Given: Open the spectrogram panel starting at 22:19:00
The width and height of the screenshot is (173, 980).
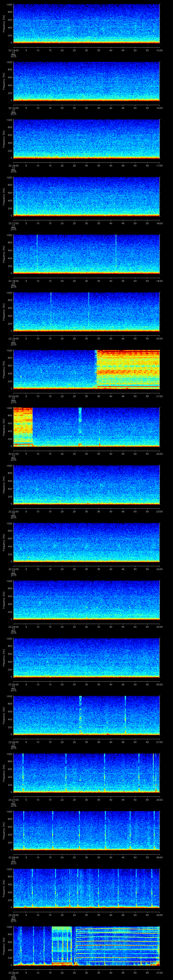Looking at the screenshot, I should [x=86, y=312].
